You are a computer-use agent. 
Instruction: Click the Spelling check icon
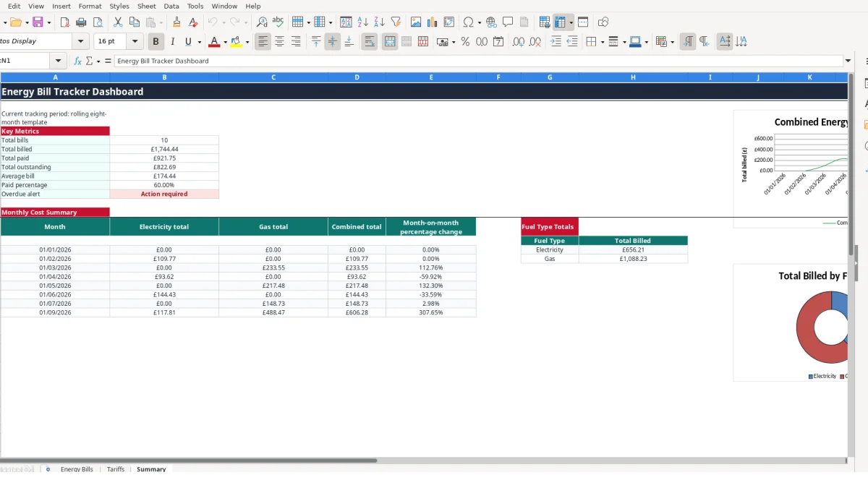(278, 22)
